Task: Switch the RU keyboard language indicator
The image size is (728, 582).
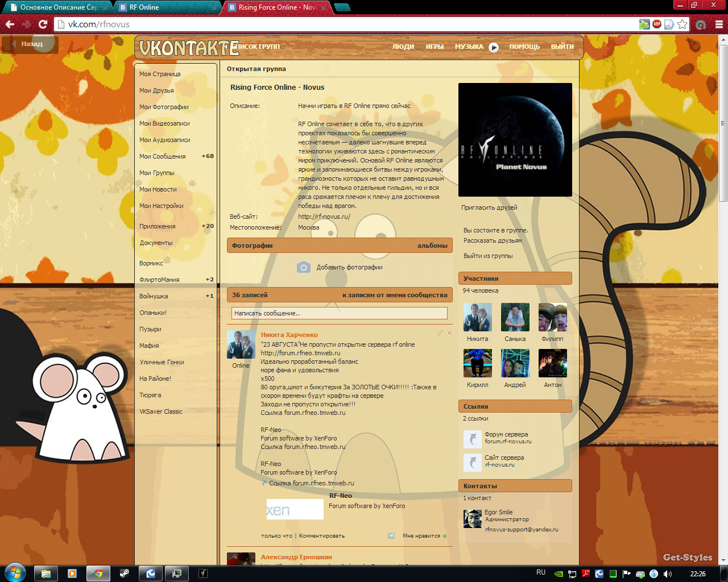Action: click(x=541, y=573)
